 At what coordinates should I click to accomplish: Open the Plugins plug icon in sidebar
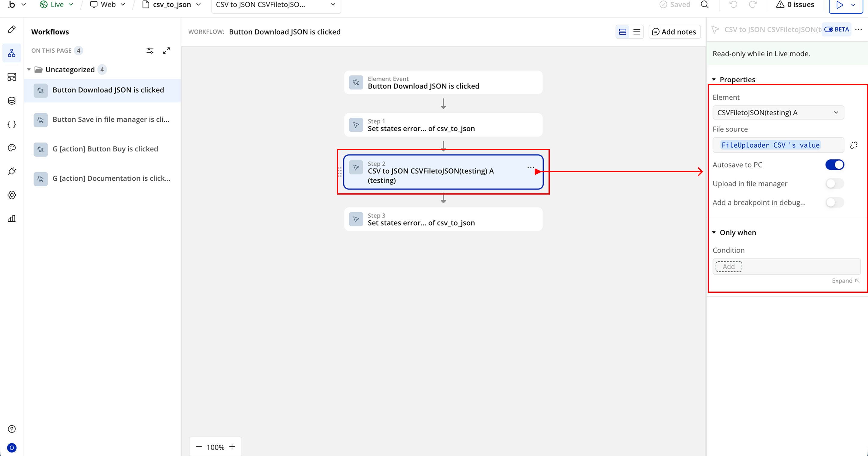(x=12, y=171)
